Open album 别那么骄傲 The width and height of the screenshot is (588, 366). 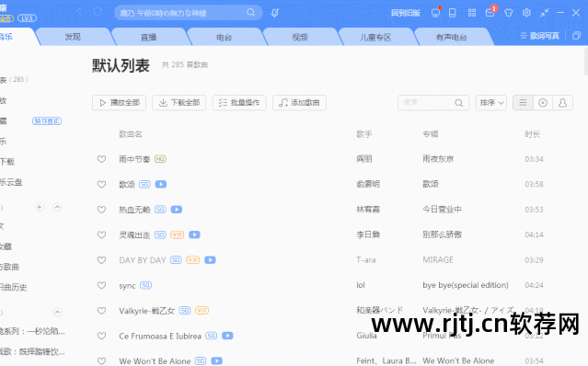[x=442, y=234]
